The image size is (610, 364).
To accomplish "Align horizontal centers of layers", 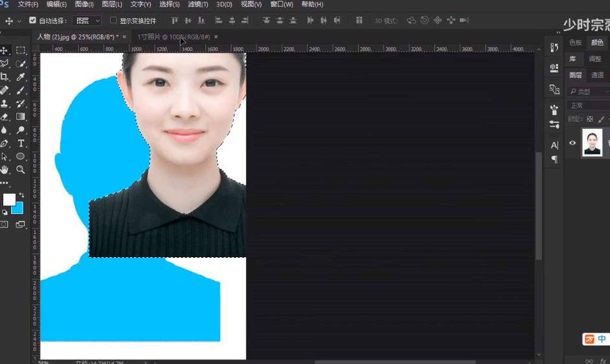I will (232, 20).
